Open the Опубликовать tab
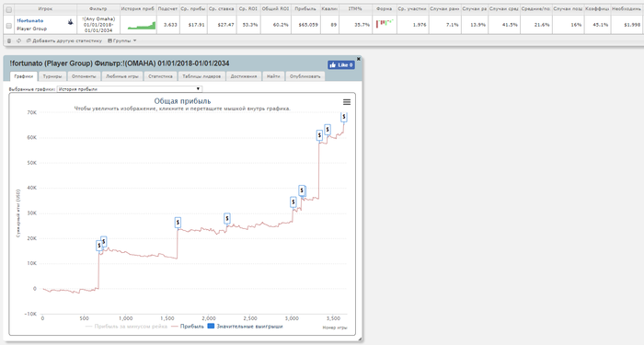The image size is (644, 345). (305, 76)
